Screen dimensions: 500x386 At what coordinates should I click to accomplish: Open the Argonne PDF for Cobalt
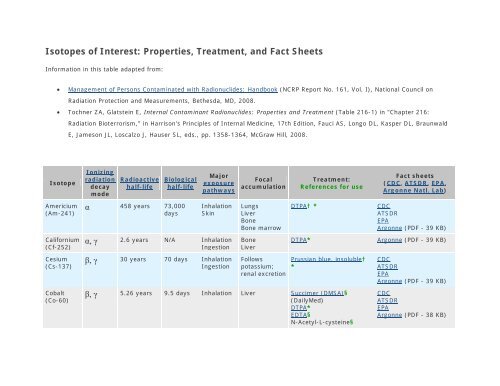(x=389, y=315)
